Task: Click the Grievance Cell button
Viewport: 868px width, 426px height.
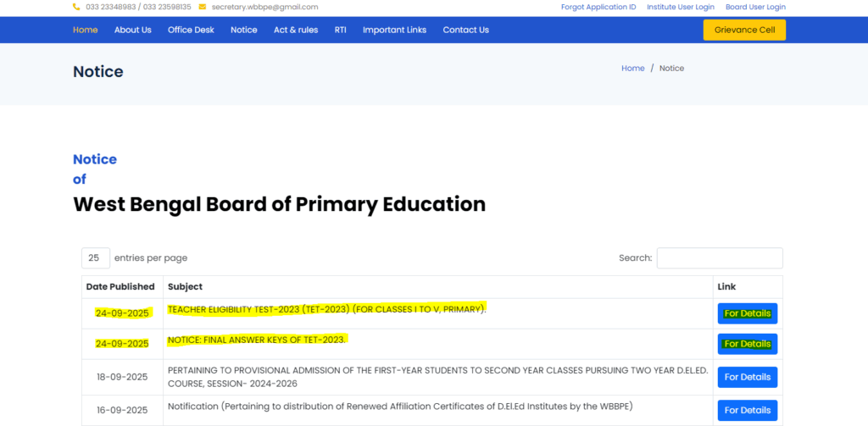Action: (744, 30)
